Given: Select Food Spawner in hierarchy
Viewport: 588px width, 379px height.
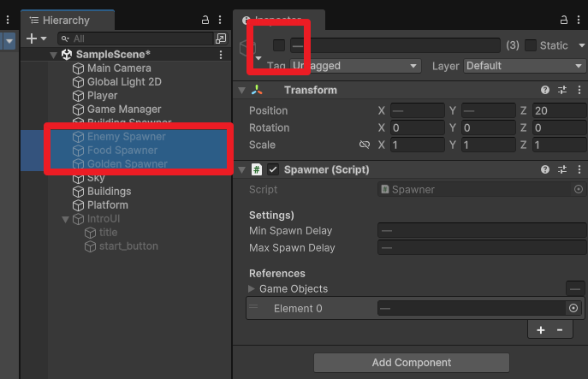Looking at the screenshot, I should pos(122,151).
